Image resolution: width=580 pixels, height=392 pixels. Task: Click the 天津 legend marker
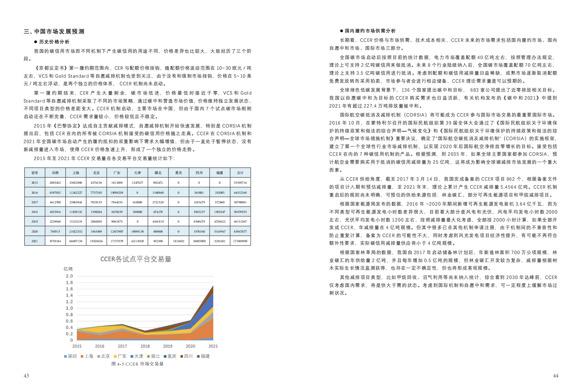click(x=132, y=356)
